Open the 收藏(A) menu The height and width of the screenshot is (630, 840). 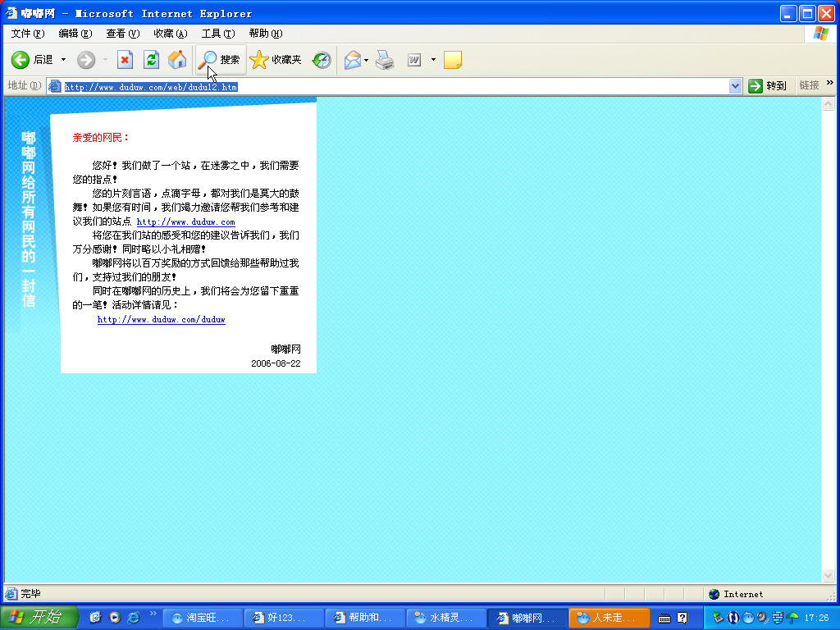pos(171,33)
